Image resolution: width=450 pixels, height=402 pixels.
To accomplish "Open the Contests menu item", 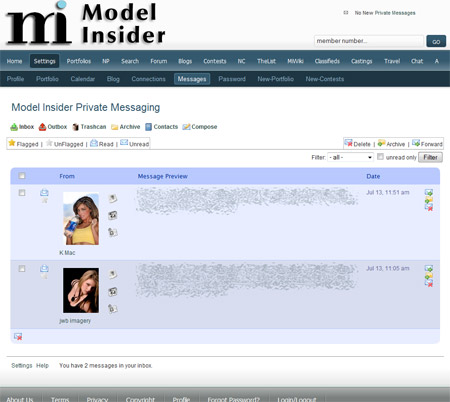I will point(215,61).
